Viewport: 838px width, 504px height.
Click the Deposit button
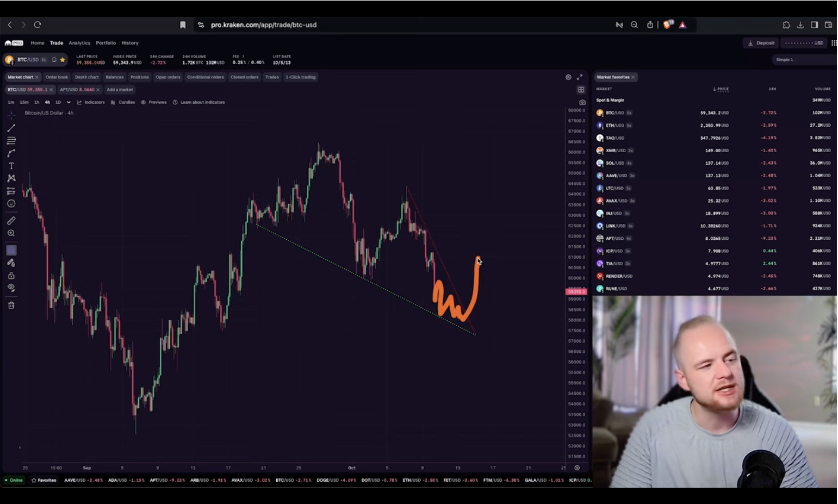[x=761, y=43]
